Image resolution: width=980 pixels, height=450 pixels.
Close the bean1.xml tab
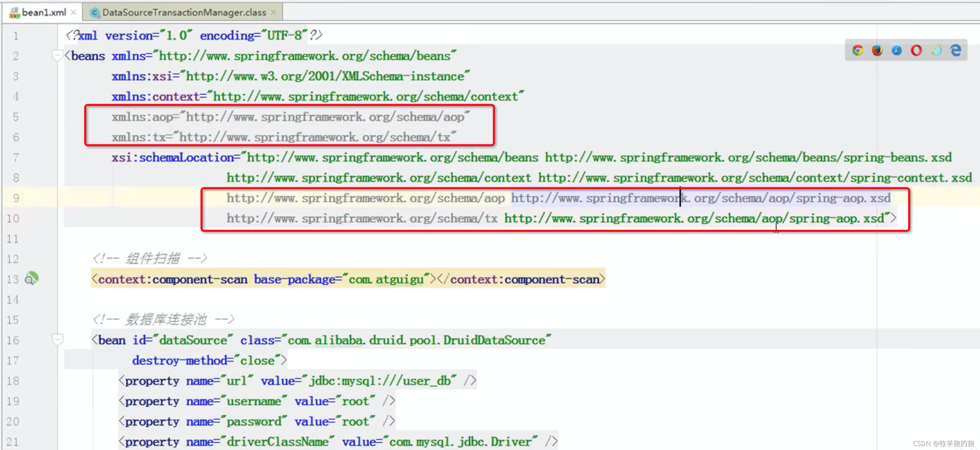pos(74,12)
